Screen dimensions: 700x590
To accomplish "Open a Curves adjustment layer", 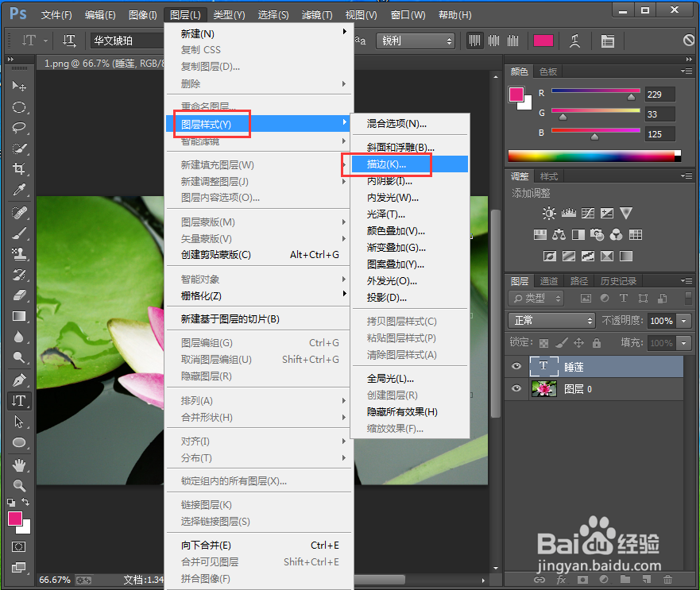I will click(x=586, y=212).
